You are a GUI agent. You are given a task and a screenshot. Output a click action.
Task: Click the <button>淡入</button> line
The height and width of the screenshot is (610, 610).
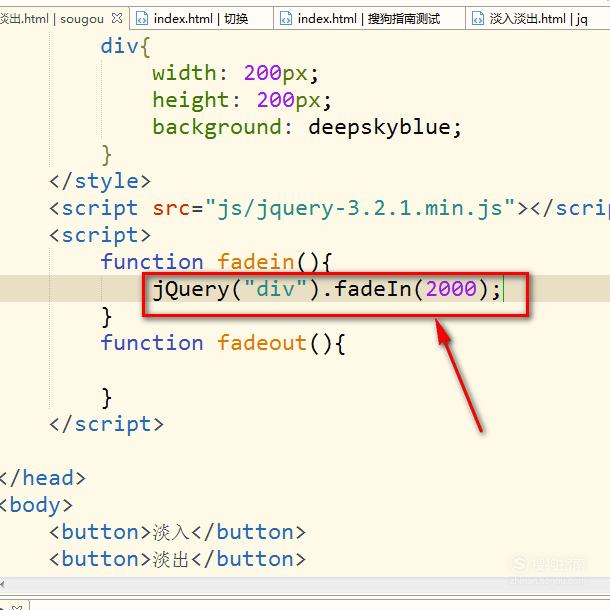point(177,532)
